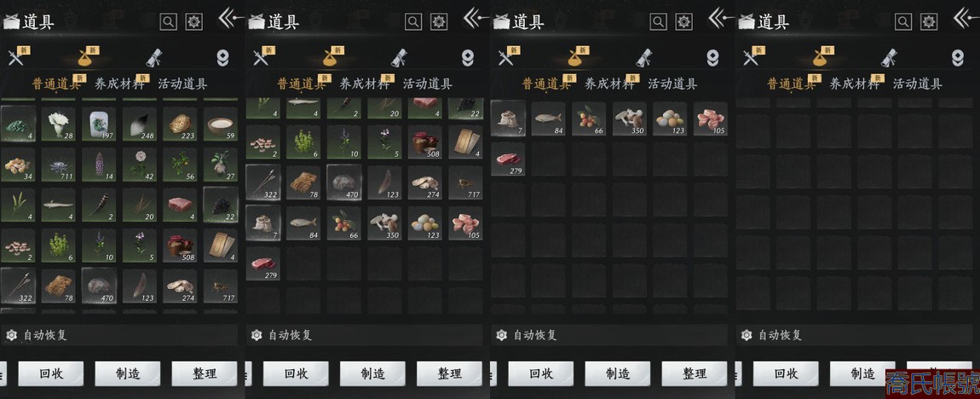This screenshot has height=399, width=980.
Task: Select the jar item with count 197
Action: click(99, 124)
